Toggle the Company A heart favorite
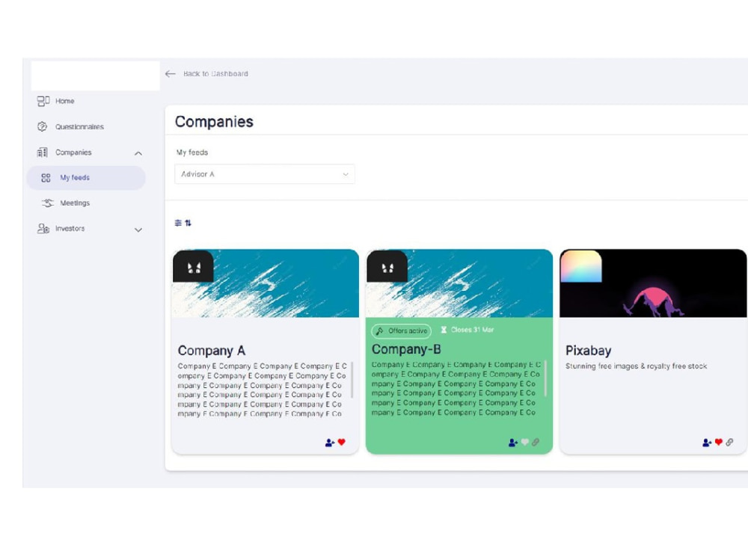The width and height of the screenshot is (748, 560). pos(342,442)
